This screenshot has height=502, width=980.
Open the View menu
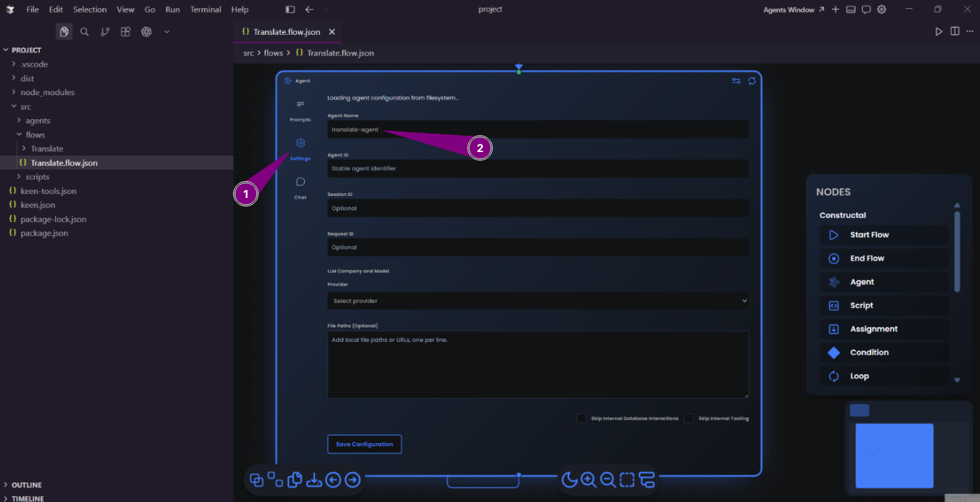click(x=125, y=10)
